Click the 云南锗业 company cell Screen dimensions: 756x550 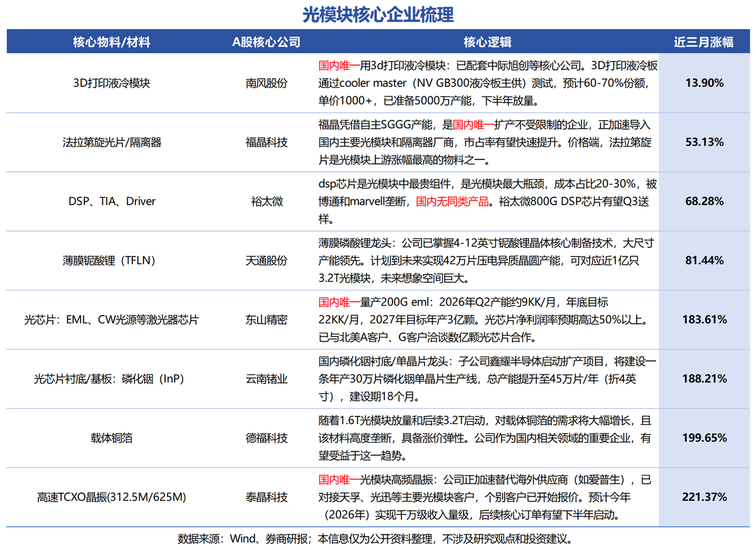coord(266,379)
